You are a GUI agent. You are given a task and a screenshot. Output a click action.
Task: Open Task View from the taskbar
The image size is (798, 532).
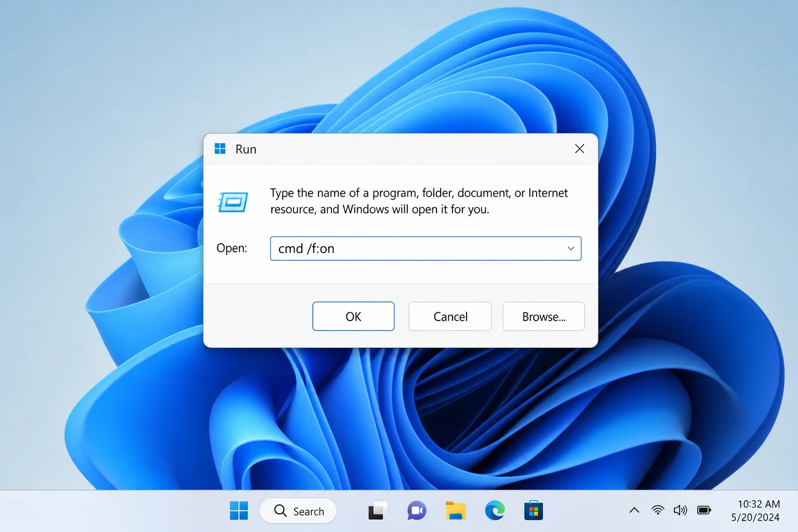(x=378, y=511)
